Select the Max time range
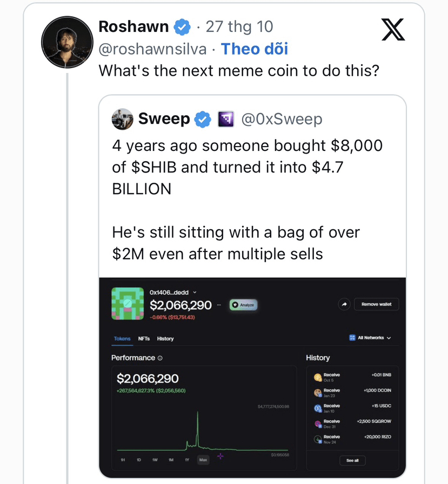 203,460
